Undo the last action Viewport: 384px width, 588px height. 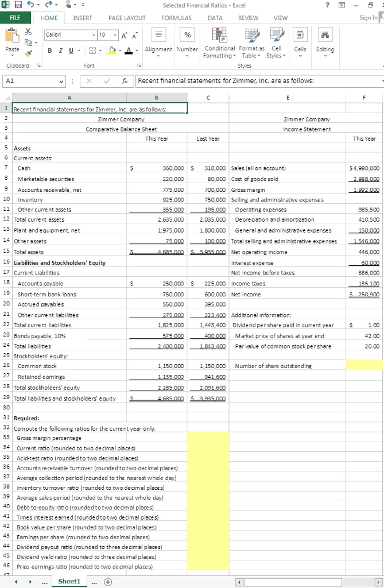[31, 5]
